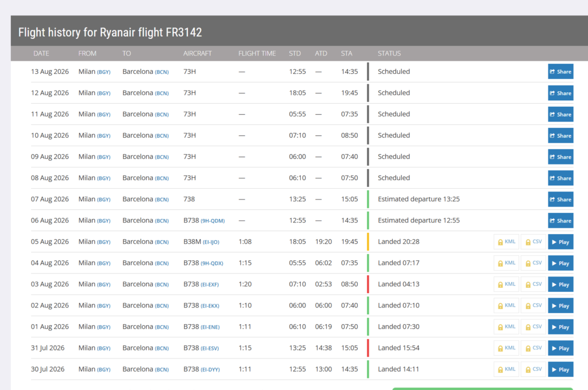This screenshot has width=588, height=390.
Task: Share the 06 Aug 2026 flight
Action: (560, 221)
